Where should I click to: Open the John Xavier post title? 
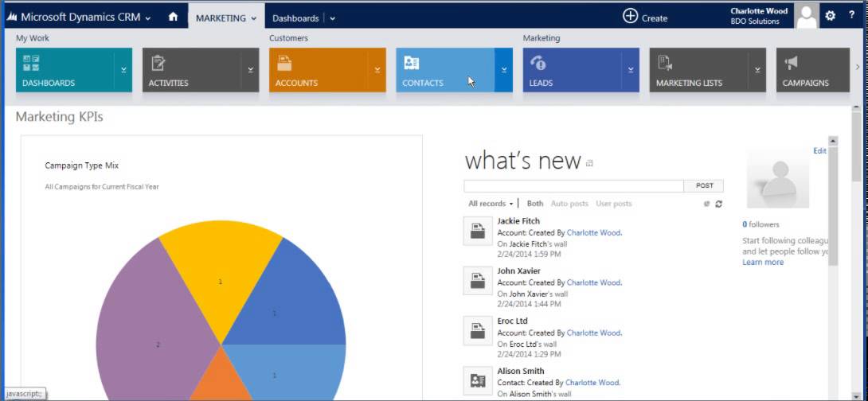point(518,271)
